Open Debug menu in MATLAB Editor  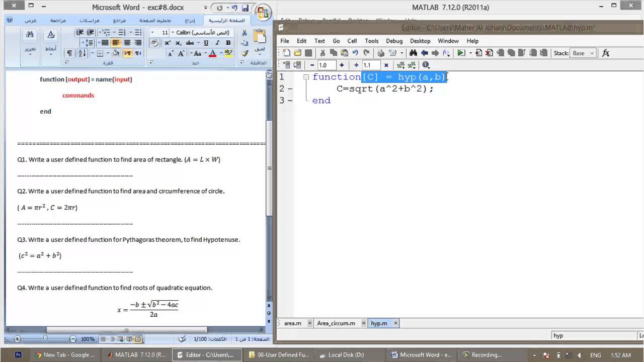click(x=394, y=41)
